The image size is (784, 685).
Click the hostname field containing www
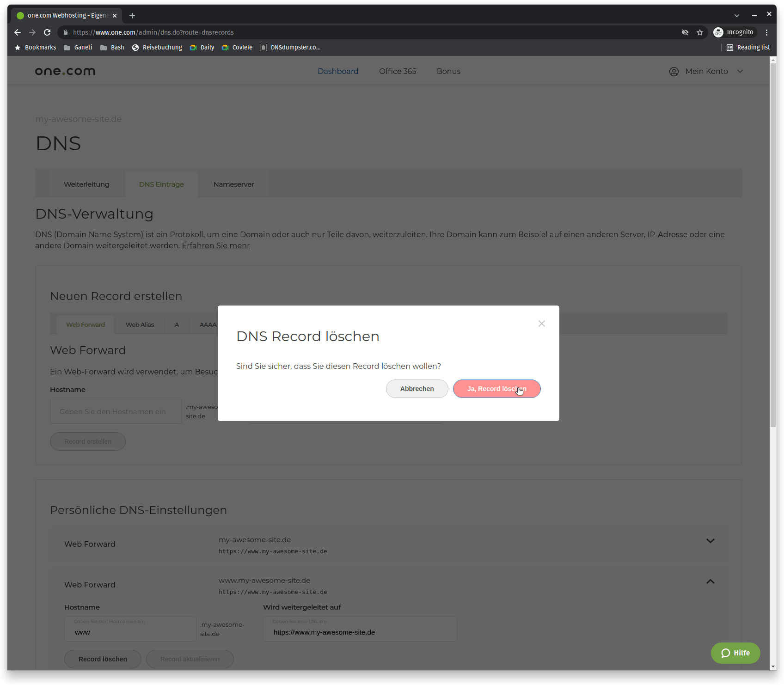click(130, 629)
